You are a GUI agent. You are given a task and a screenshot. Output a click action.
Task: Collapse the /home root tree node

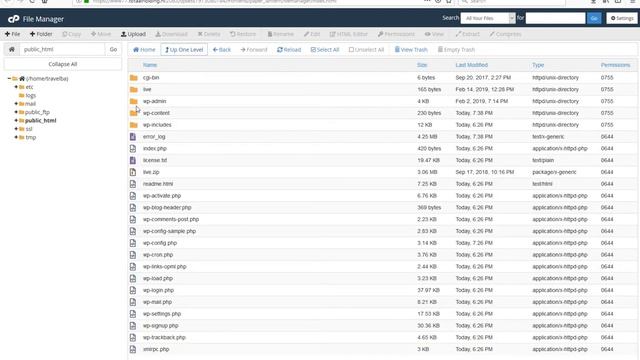pyautogui.click(x=9, y=78)
